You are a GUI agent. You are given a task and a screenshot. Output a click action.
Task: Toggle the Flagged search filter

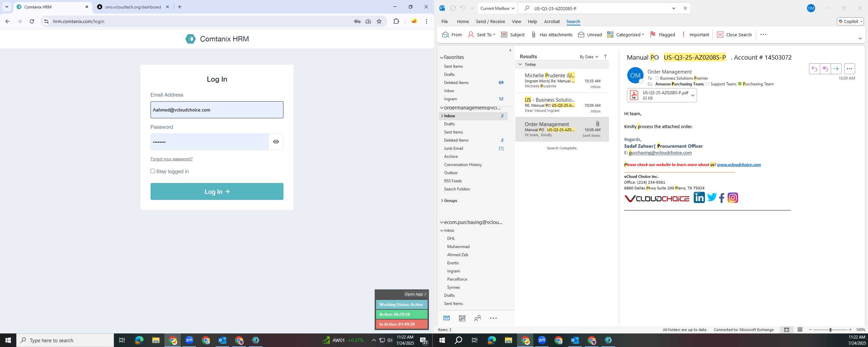(x=663, y=35)
